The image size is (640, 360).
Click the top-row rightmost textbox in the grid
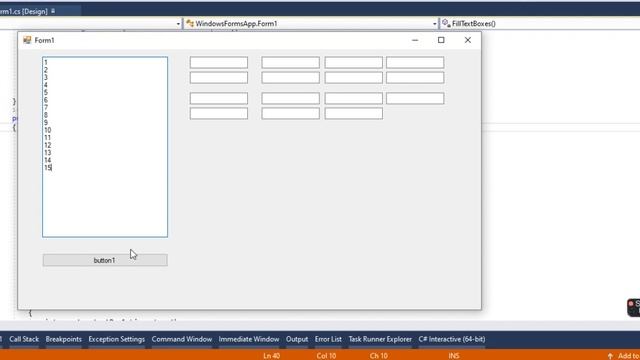[x=415, y=62]
